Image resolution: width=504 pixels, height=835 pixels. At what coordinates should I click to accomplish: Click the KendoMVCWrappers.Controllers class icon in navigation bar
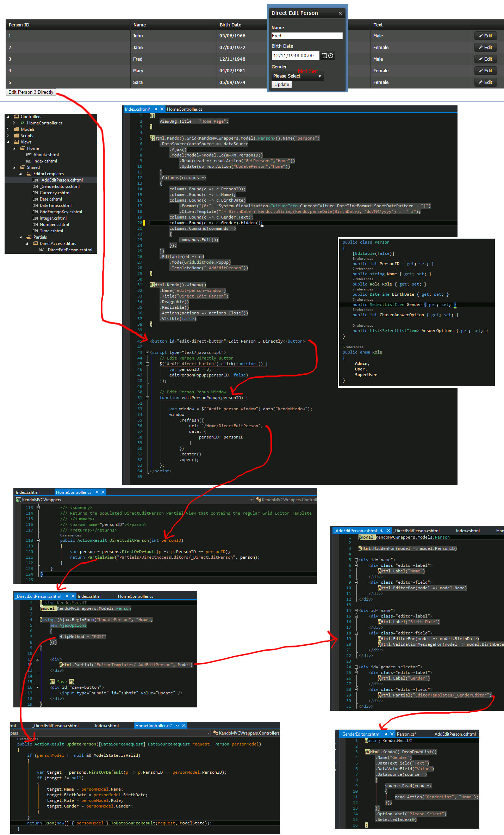(x=216, y=733)
